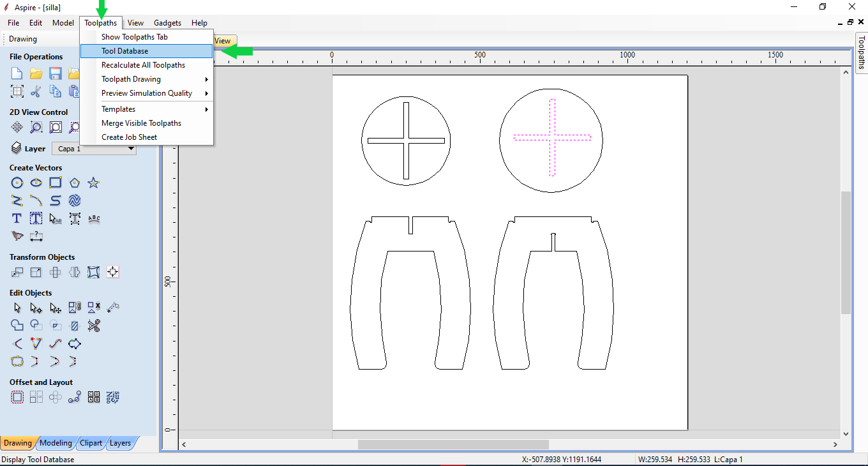Activate the Interactive Trim scissors tool
This screenshot has width=868, height=466.
click(x=94, y=326)
